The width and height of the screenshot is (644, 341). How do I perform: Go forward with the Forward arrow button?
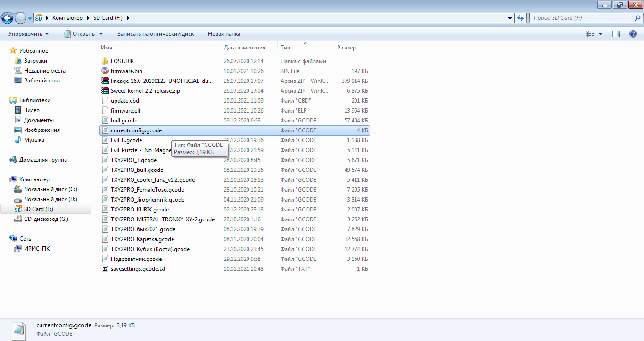pyautogui.click(x=21, y=18)
